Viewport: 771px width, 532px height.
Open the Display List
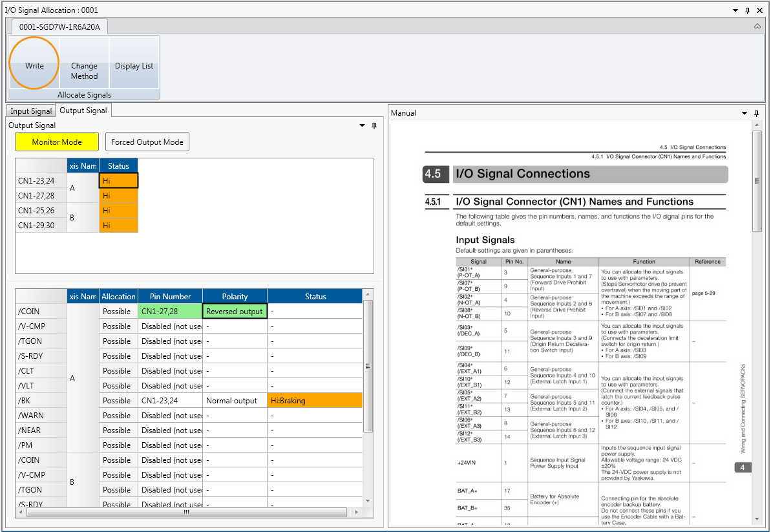[x=134, y=65]
